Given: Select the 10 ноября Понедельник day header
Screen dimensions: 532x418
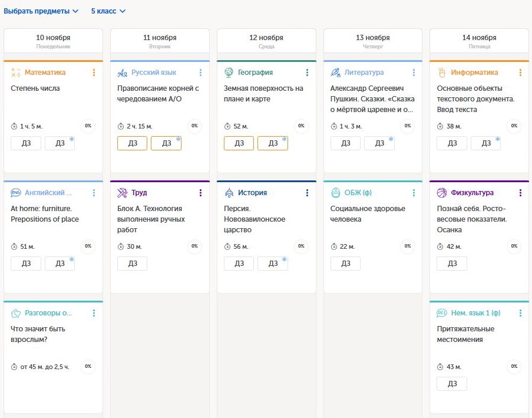Looking at the screenshot, I should pyautogui.click(x=53, y=41).
